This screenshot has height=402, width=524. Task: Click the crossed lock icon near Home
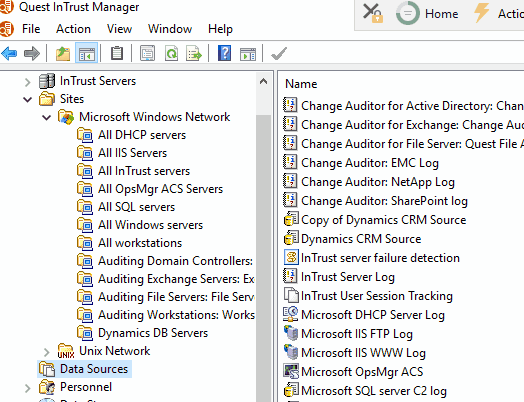pyautogui.click(x=373, y=13)
